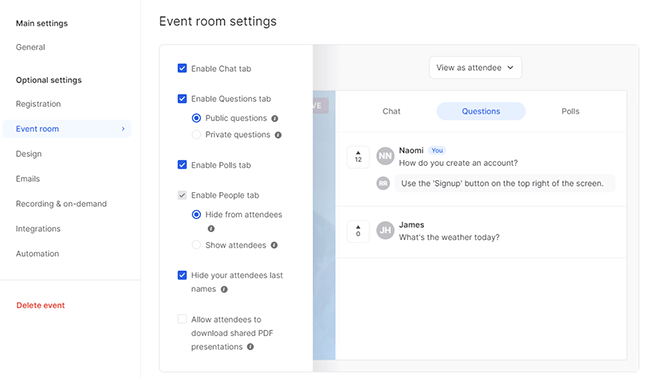Upvote Naomi's question with 12 votes
Image resolution: width=650 pixels, height=379 pixels.
[358, 157]
